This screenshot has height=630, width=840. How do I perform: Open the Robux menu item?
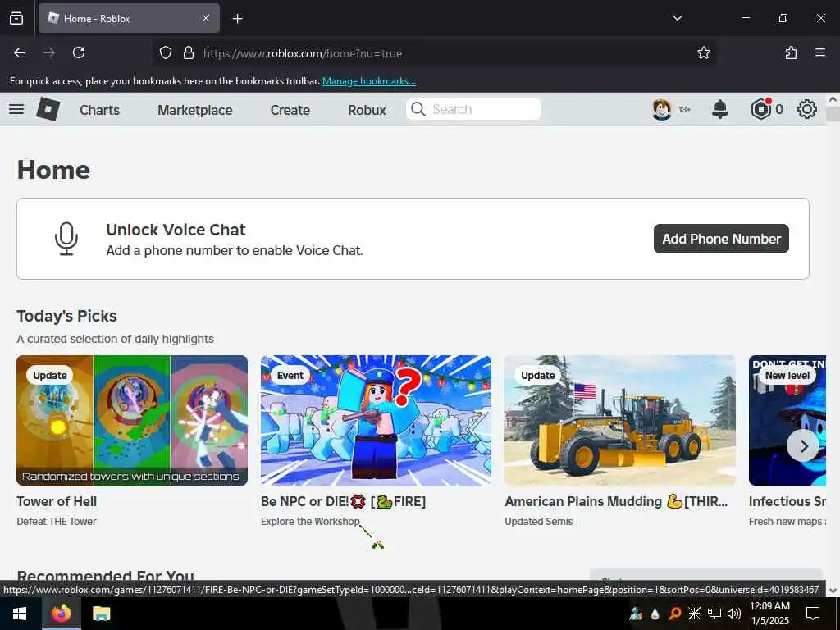(x=367, y=110)
